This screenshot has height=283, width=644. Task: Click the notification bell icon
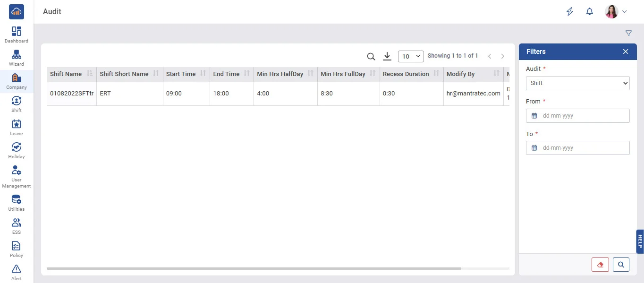pos(589,12)
